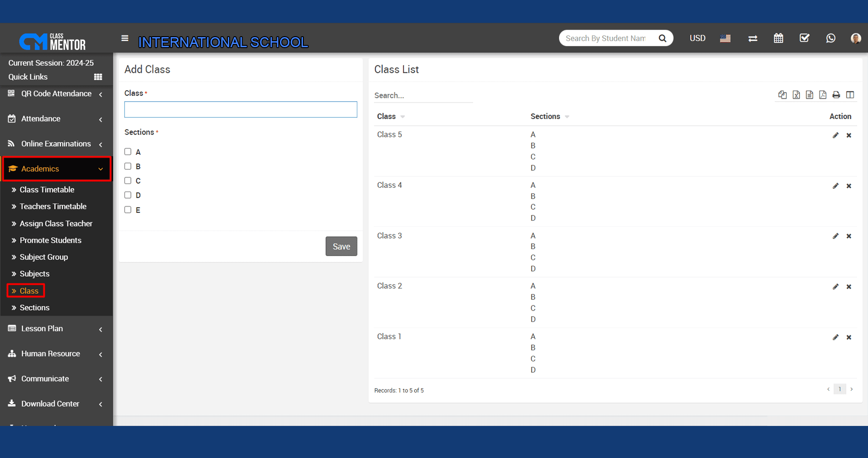This screenshot has width=868, height=458.
Task: Expand the Human Resource menu
Action: [x=56, y=354]
